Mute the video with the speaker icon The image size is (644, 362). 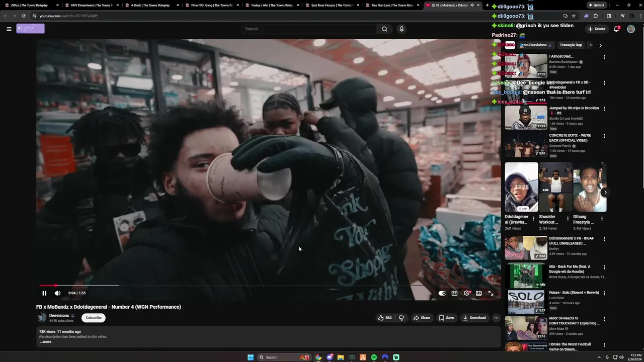point(57,293)
